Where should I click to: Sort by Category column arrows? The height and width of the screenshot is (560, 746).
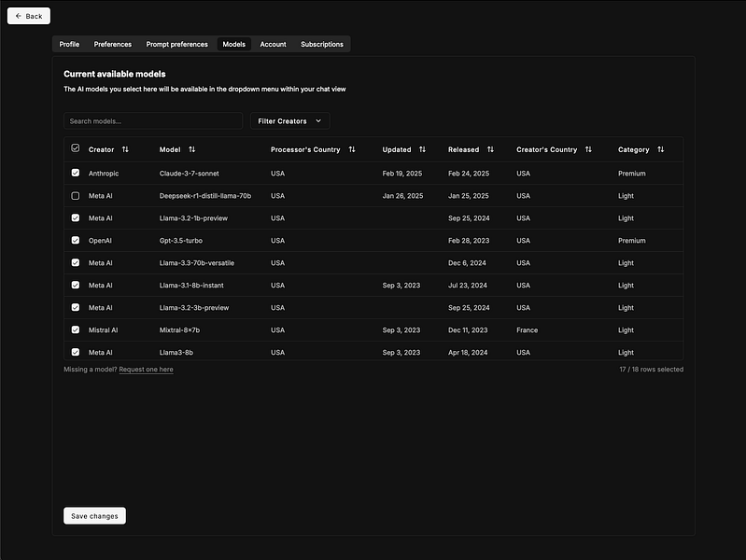(660, 149)
